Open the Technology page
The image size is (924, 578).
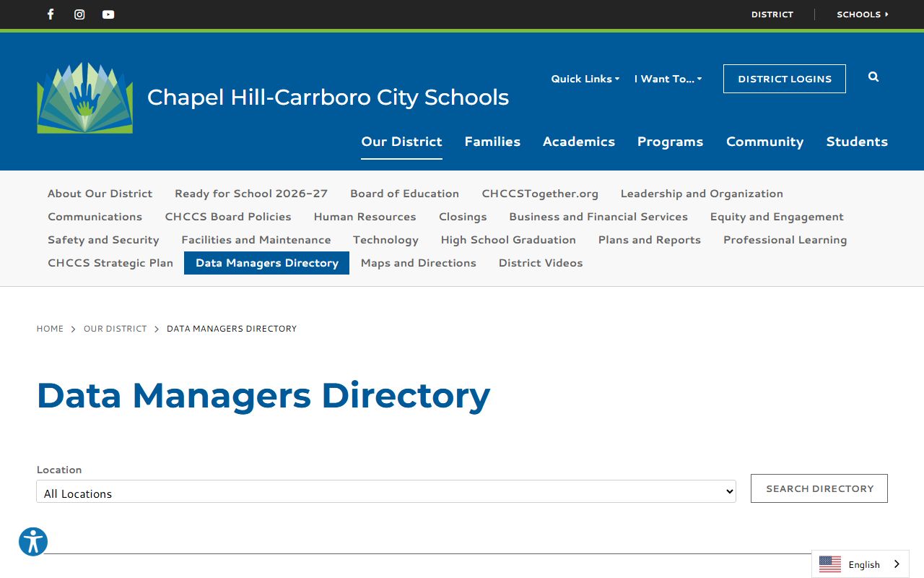(x=385, y=240)
